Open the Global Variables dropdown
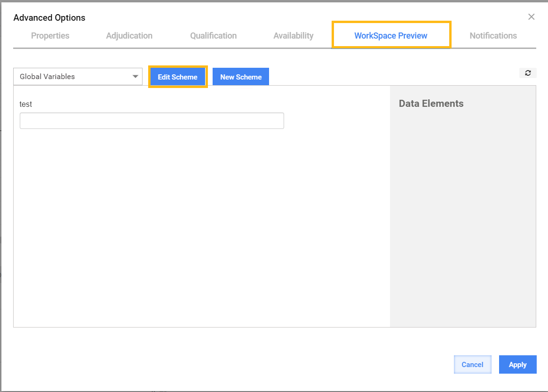The width and height of the screenshot is (548, 392). pos(78,77)
